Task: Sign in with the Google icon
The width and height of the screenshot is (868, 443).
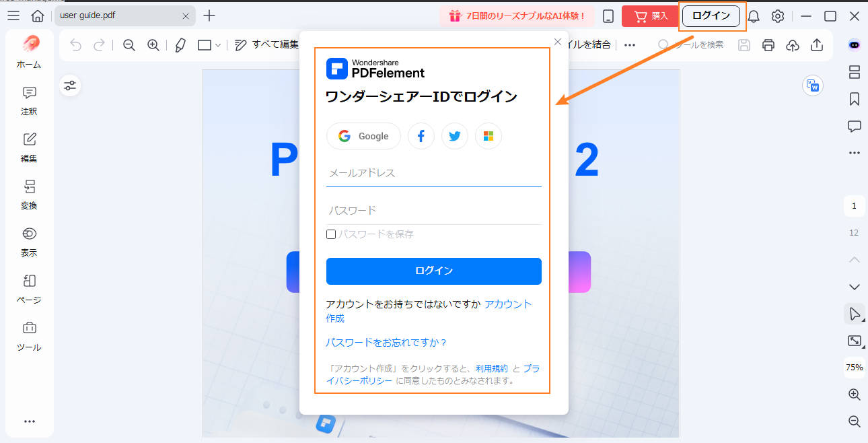Action: [363, 135]
